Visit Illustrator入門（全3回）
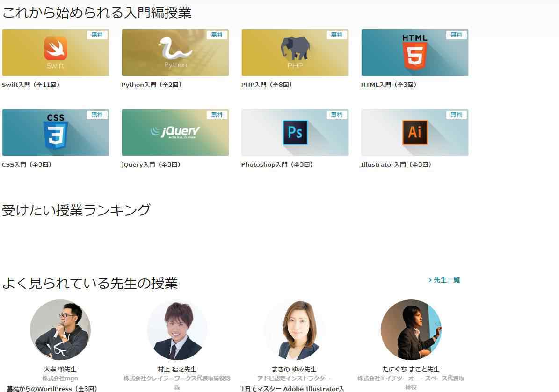 pos(396,164)
